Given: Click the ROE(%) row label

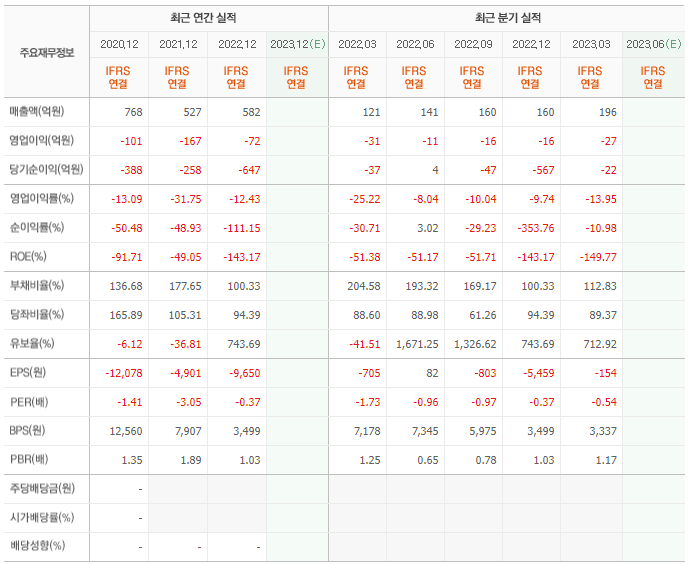Looking at the screenshot, I should [28, 256].
